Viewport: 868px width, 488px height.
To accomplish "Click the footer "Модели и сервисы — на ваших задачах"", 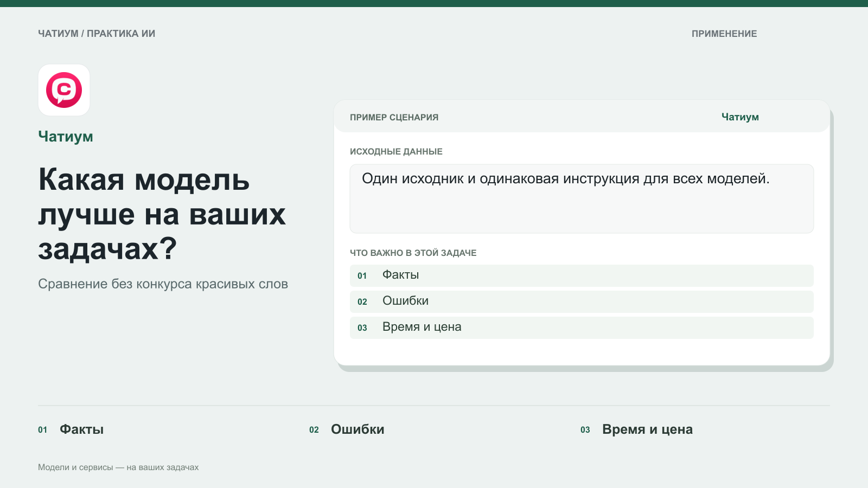I will point(118,467).
